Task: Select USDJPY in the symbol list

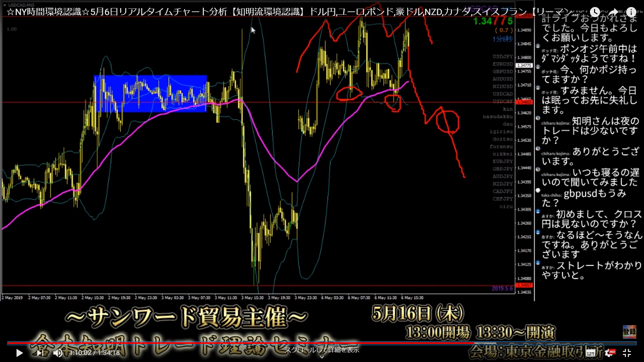Action: pyautogui.click(x=502, y=57)
